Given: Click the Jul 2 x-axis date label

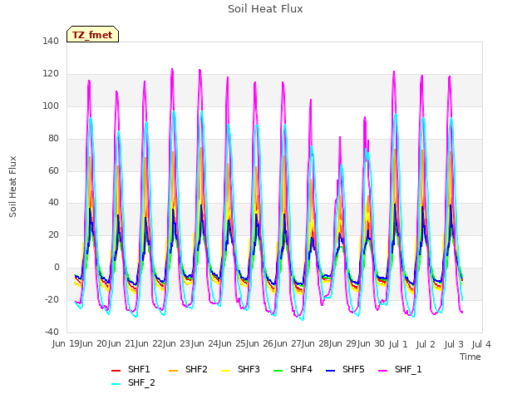Looking at the screenshot, I should coord(426,345).
